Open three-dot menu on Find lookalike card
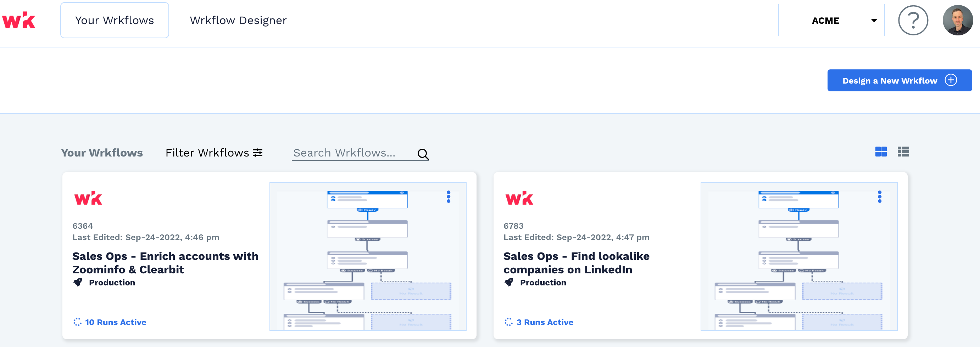Image resolution: width=980 pixels, height=347 pixels. pyautogui.click(x=880, y=197)
